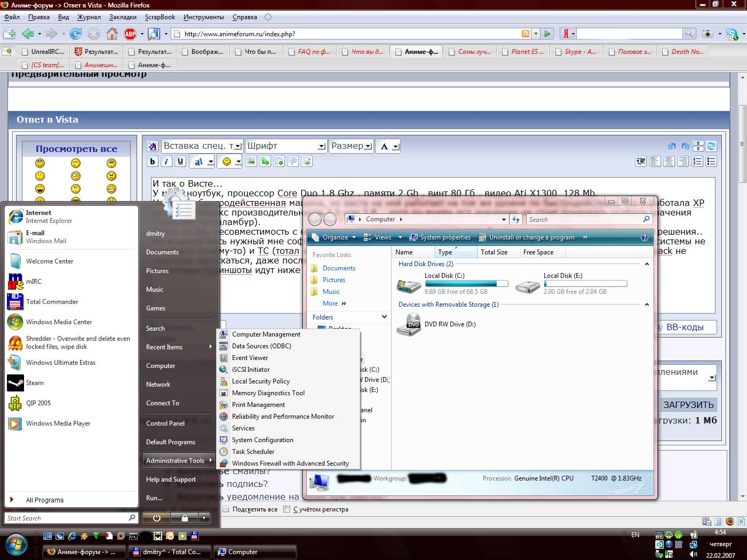Image resolution: width=747 pixels, height=560 pixels.
Task: Click the 'ЗАГРУЗИТЬ' upload button
Action: point(688,405)
